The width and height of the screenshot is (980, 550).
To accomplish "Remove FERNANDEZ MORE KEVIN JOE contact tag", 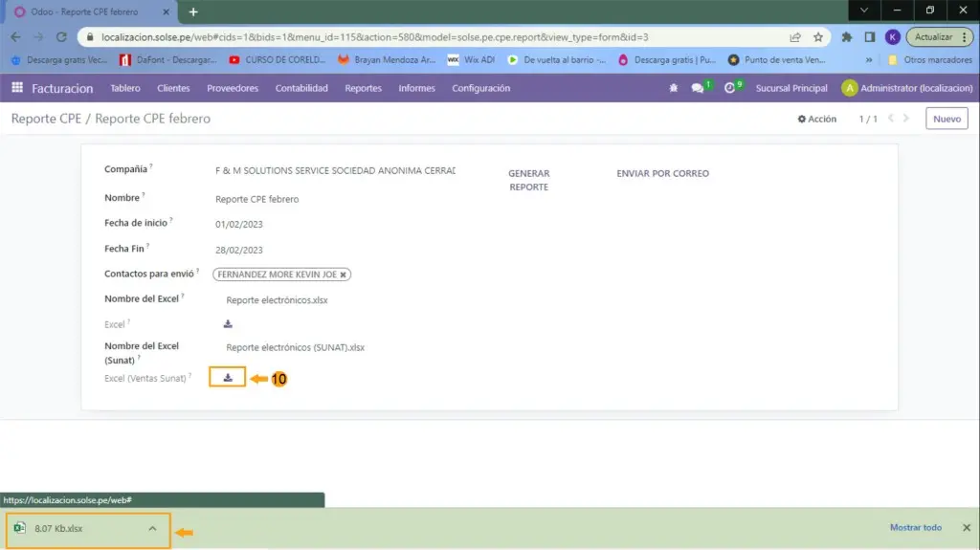I will [x=343, y=275].
